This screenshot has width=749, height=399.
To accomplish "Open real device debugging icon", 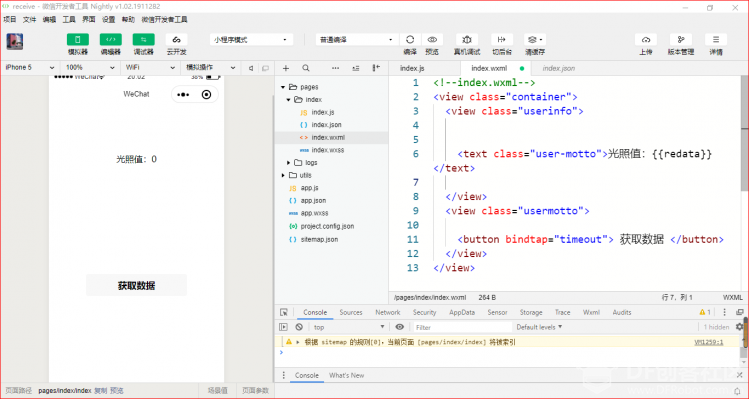I will tap(467, 40).
